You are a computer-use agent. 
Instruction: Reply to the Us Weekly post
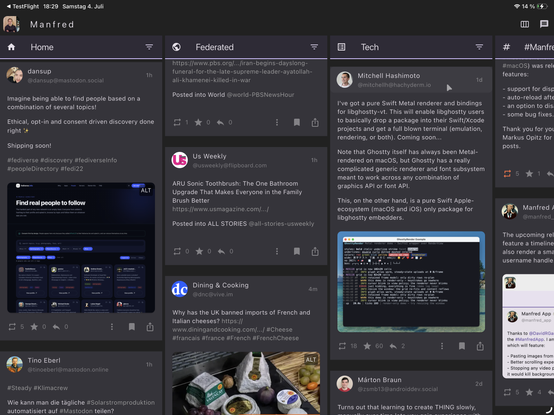pos(221,251)
